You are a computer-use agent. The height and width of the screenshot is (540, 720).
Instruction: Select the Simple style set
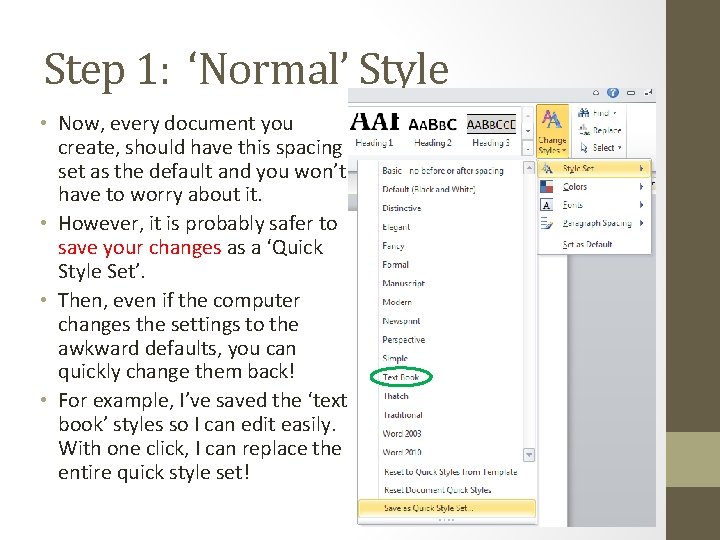pos(395,358)
